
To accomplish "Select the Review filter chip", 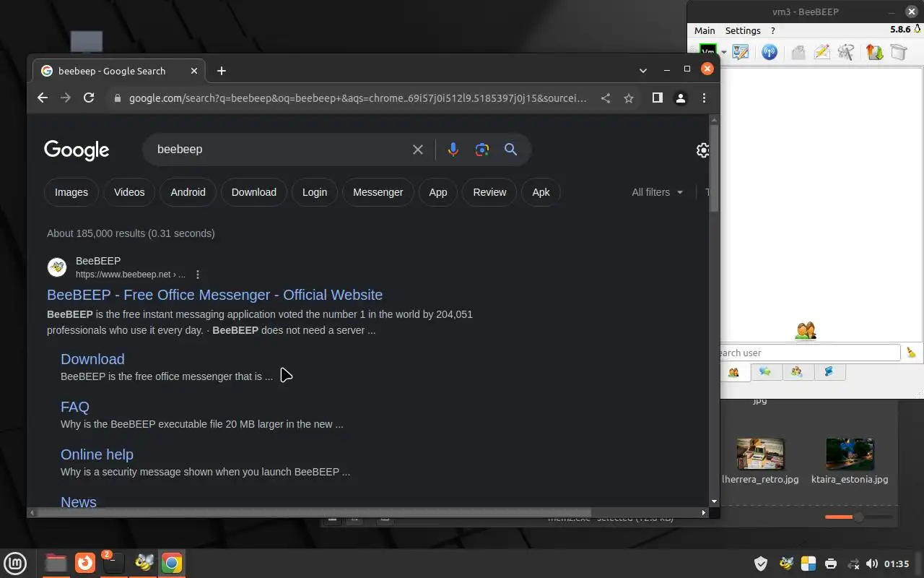I will click(489, 192).
